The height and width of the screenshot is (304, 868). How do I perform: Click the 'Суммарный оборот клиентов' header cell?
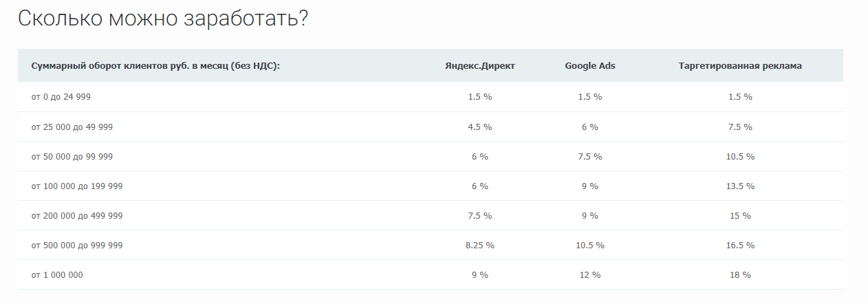coord(155,66)
